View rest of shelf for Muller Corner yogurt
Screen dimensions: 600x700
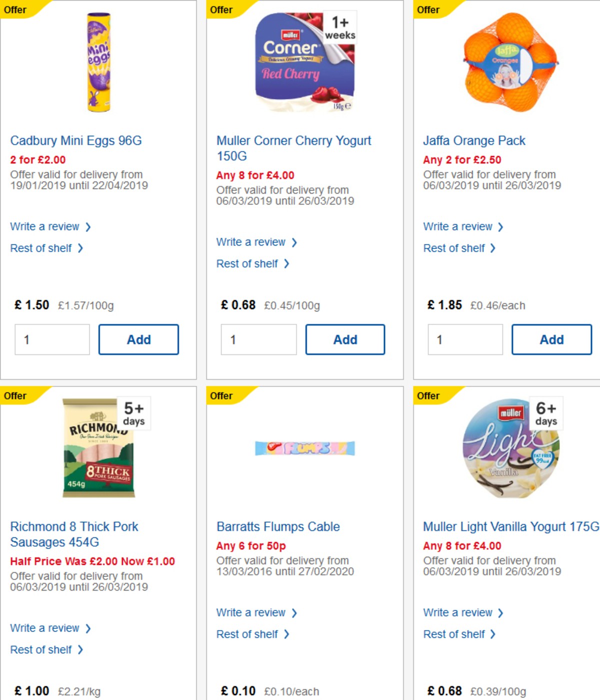coord(247,263)
